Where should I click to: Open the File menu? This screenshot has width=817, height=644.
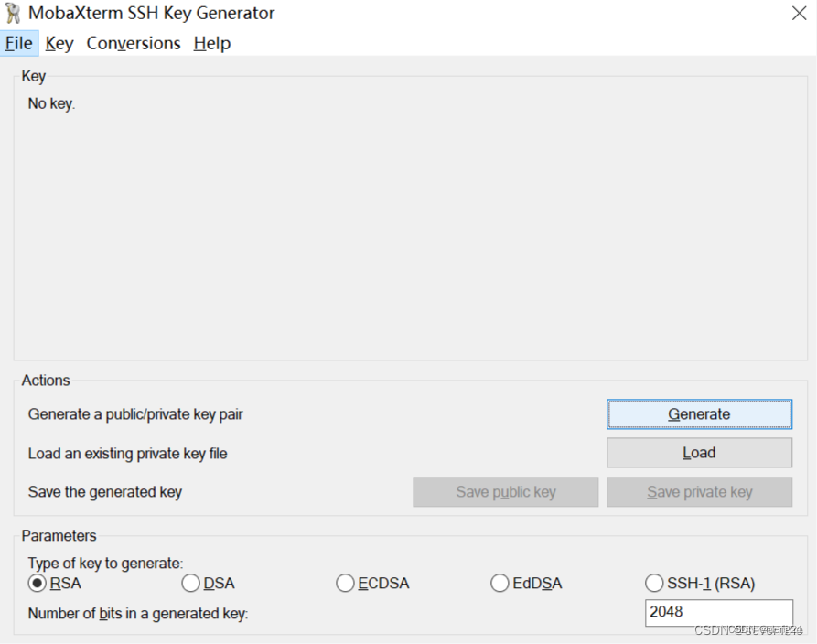(19, 43)
